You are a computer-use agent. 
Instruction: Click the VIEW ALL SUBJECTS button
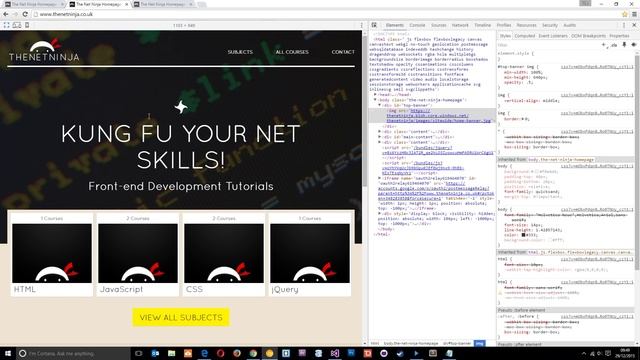point(181,318)
